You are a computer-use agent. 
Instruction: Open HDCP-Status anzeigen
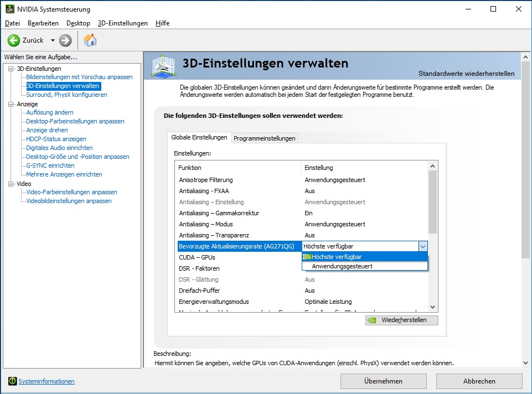(56, 139)
